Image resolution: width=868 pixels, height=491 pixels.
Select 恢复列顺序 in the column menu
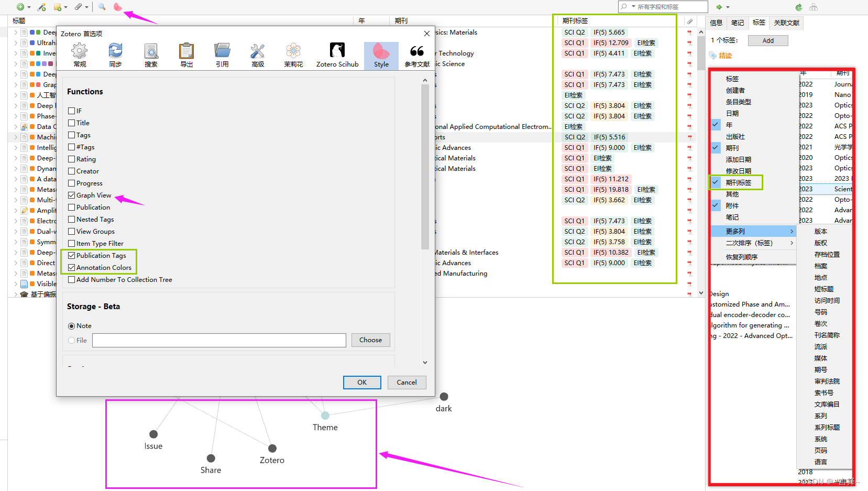coord(754,257)
